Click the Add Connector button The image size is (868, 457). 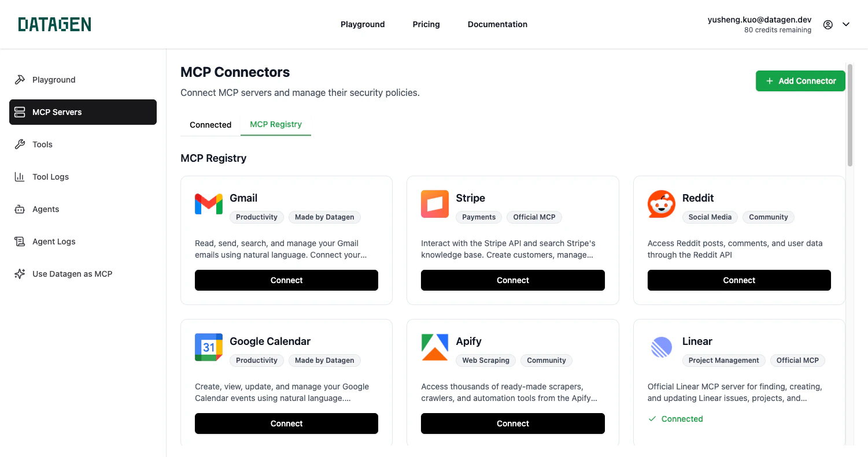[x=800, y=81]
